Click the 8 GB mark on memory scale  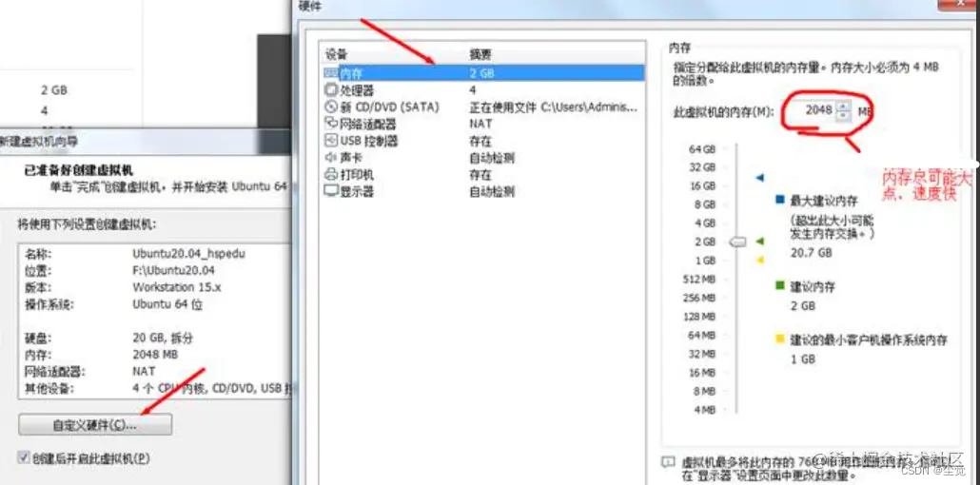[x=704, y=204]
